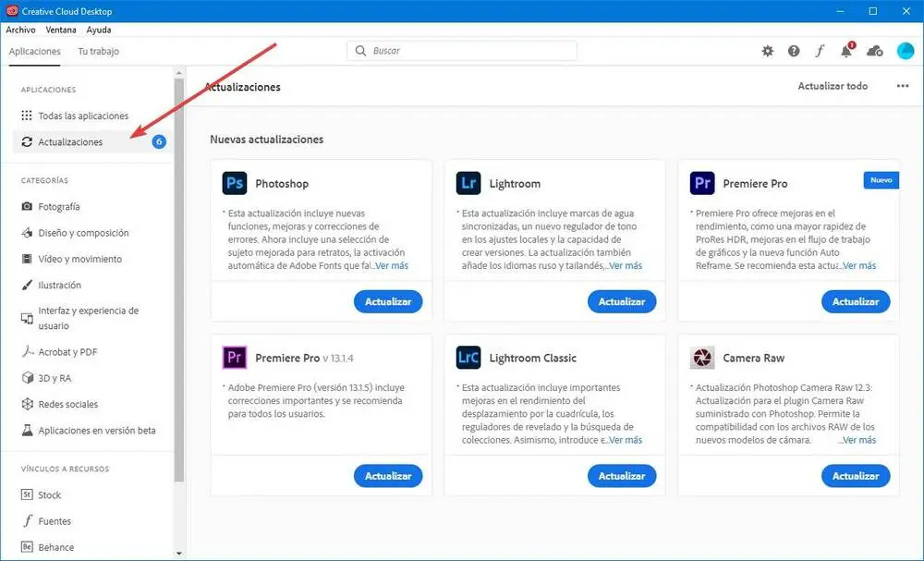The height and width of the screenshot is (561, 924).
Task: Open the help question mark icon
Action: [x=794, y=51]
